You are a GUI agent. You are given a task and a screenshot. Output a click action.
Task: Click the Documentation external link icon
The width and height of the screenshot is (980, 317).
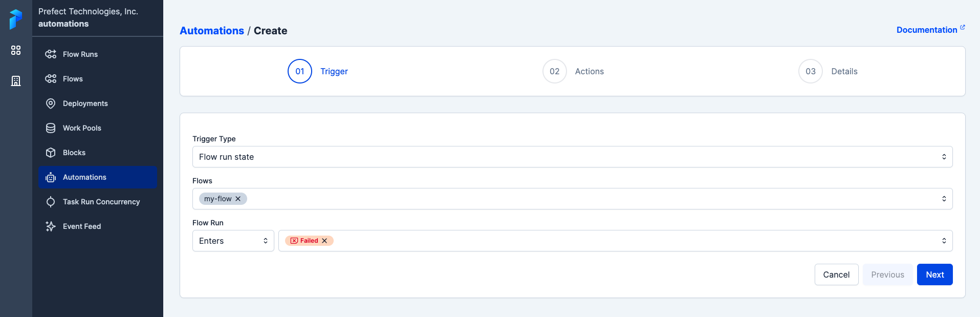(x=963, y=27)
